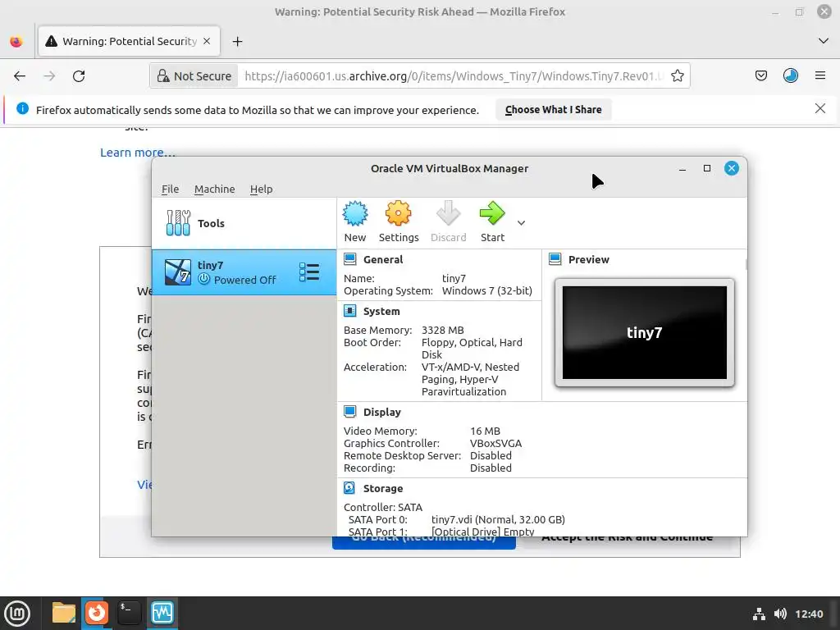This screenshot has height=630, width=840.
Task: Click the Video Memory 16 MB value
Action: [x=485, y=431]
